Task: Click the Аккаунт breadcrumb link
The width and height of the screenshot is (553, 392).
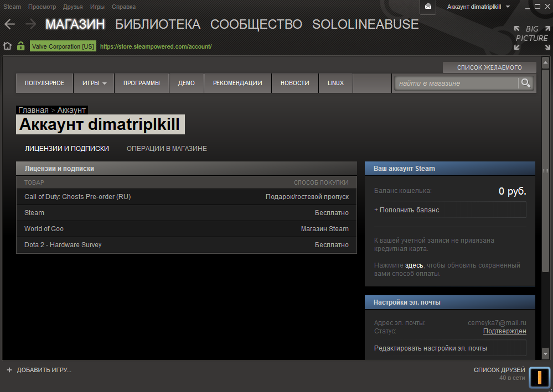Action: click(x=71, y=110)
